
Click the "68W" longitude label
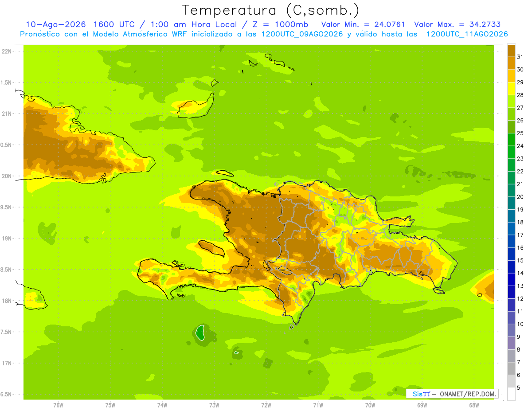474,405
